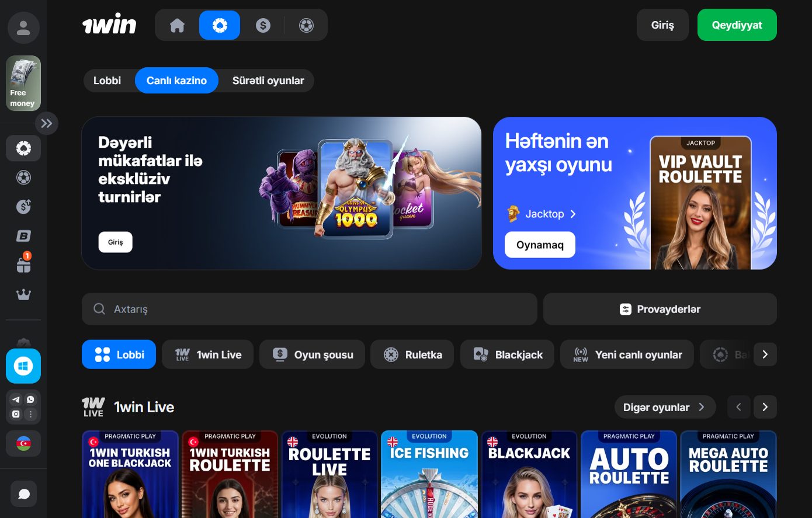Open the VIP Vault Roulette card
The image size is (812, 518).
click(x=701, y=203)
